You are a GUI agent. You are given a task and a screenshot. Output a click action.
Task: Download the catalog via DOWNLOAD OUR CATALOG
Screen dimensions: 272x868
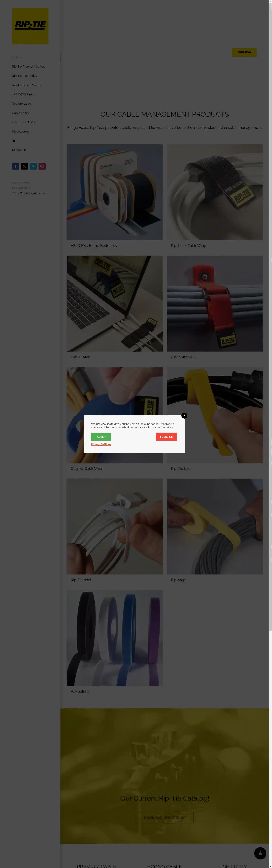pyautogui.click(x=165, y=818)
